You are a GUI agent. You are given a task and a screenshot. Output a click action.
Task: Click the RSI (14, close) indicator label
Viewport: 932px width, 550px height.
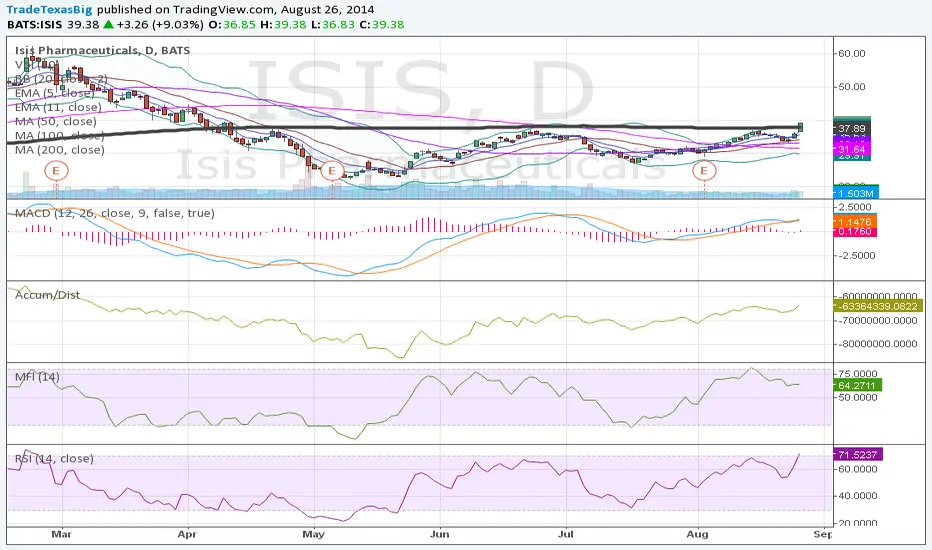click(54, 458)
